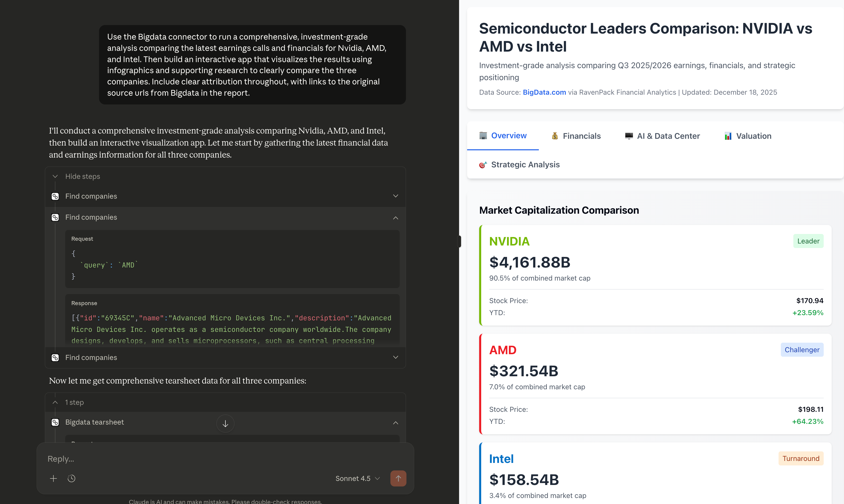Click the clock history icon below reply

pyautogui.click(x=71, y=478)
